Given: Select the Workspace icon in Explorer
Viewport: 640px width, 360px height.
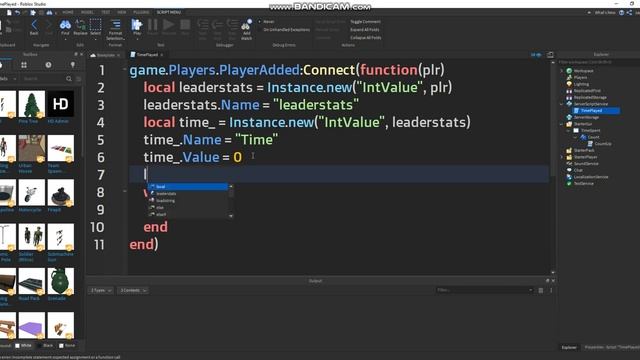Looking at the screenshot, I should [569, 71].
